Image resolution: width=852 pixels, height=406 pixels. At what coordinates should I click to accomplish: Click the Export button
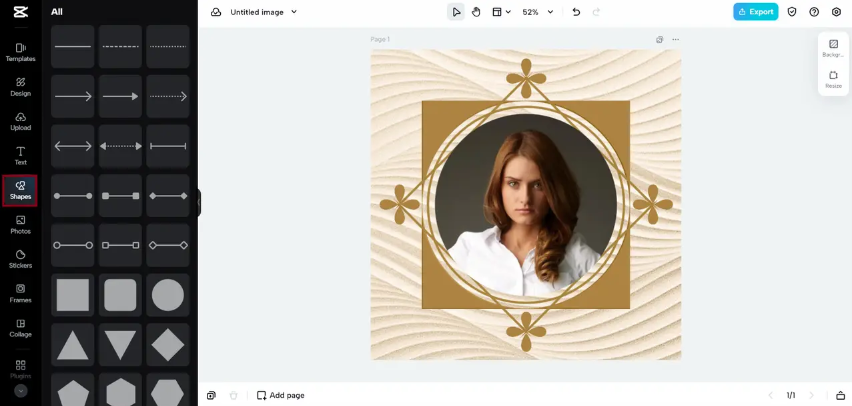point(755,11)
